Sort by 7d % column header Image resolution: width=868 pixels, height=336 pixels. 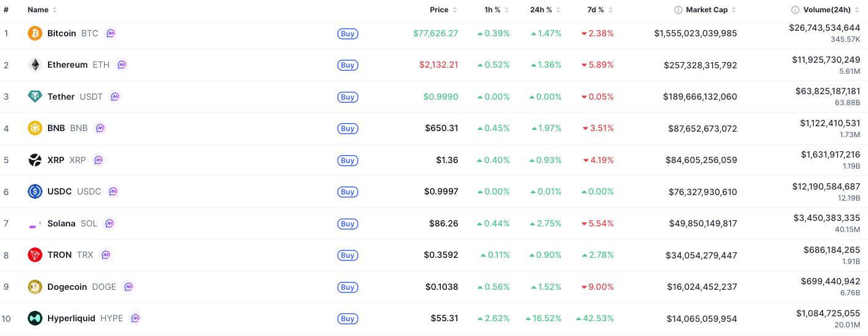pos(600,10)
